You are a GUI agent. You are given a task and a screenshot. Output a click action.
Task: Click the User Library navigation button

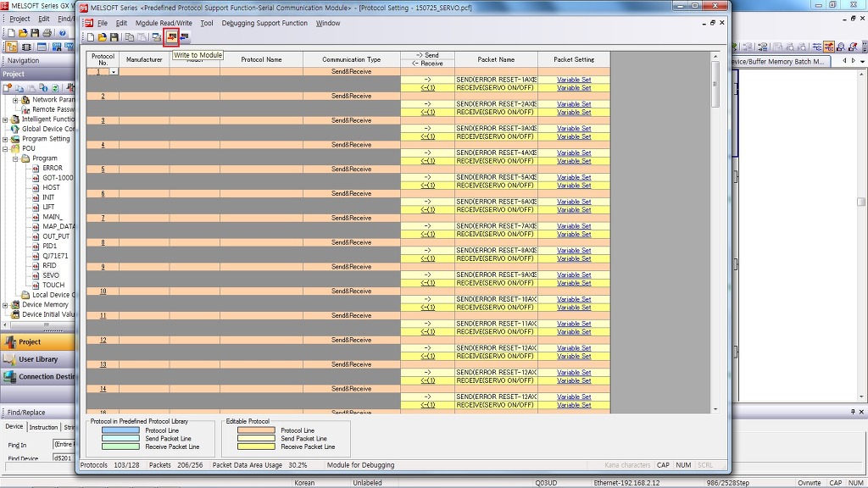tap(37, 359)
